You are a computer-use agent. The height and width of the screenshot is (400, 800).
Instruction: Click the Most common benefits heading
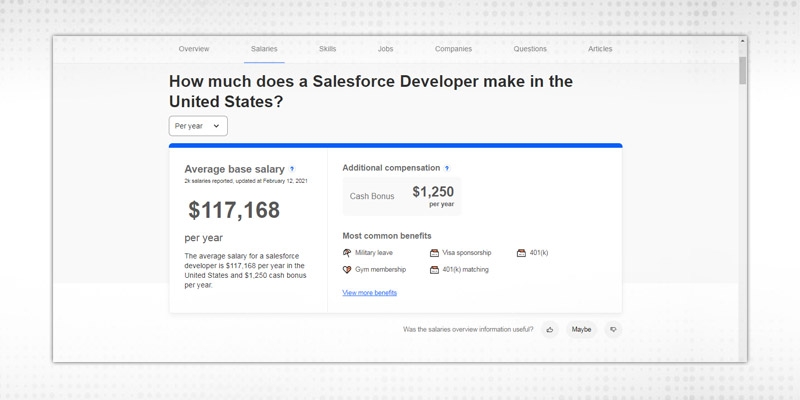(387, 236)
